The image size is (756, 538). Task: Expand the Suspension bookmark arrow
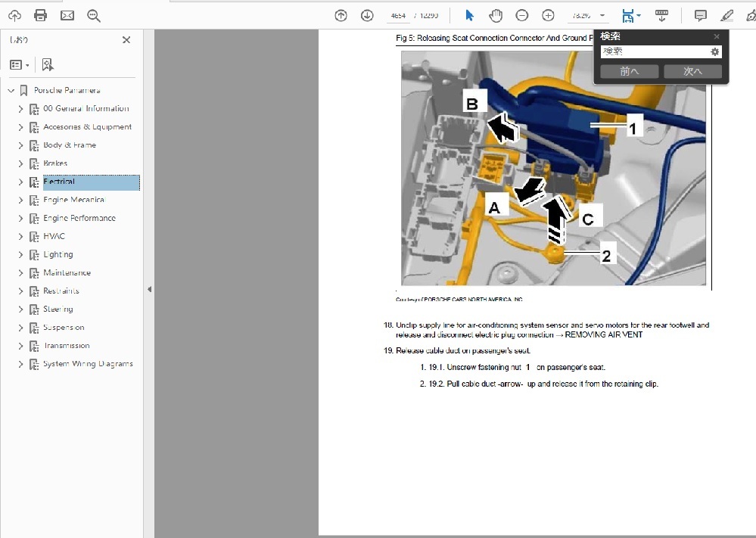20,328
